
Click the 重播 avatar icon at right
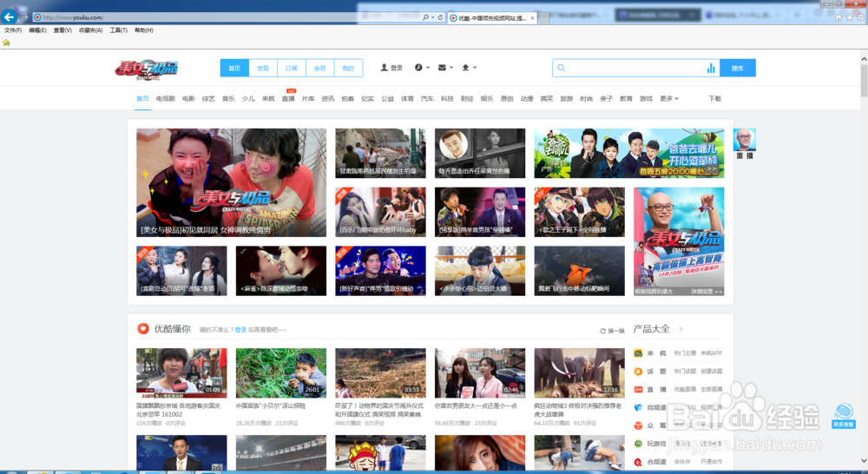(745, 140)
